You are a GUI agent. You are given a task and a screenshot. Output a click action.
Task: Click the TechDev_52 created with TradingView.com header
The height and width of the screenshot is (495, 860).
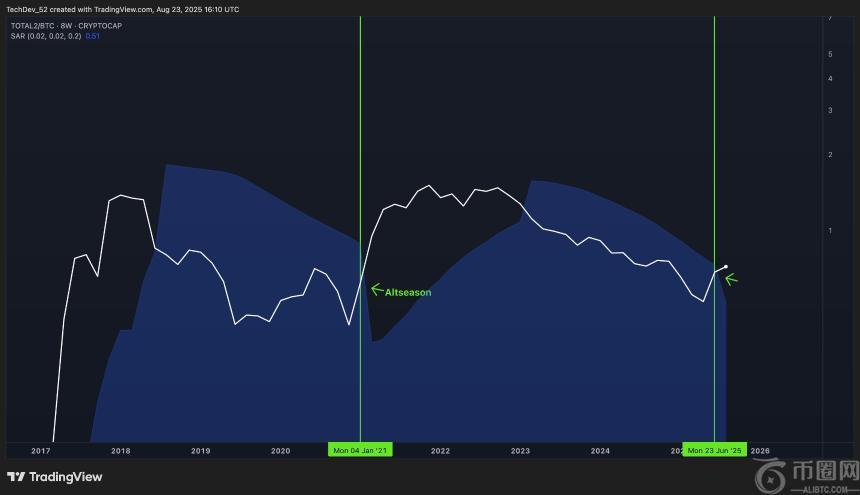coord(123,9)
